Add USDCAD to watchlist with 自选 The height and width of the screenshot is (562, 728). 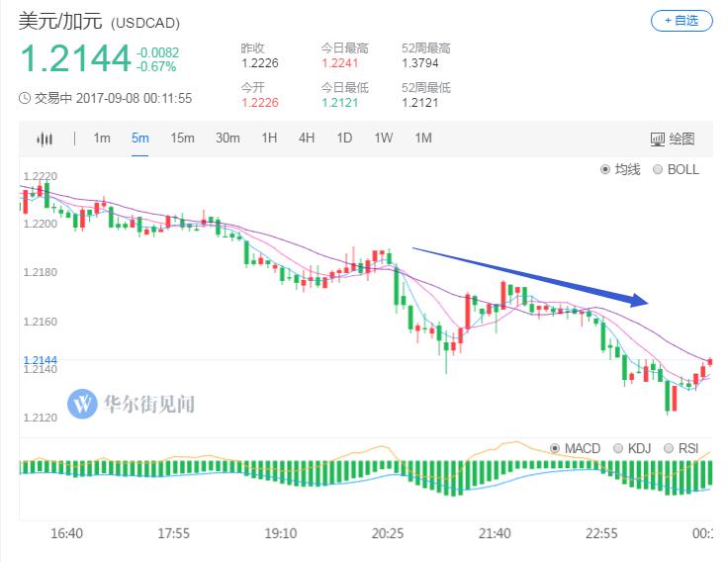coord(681,20)
